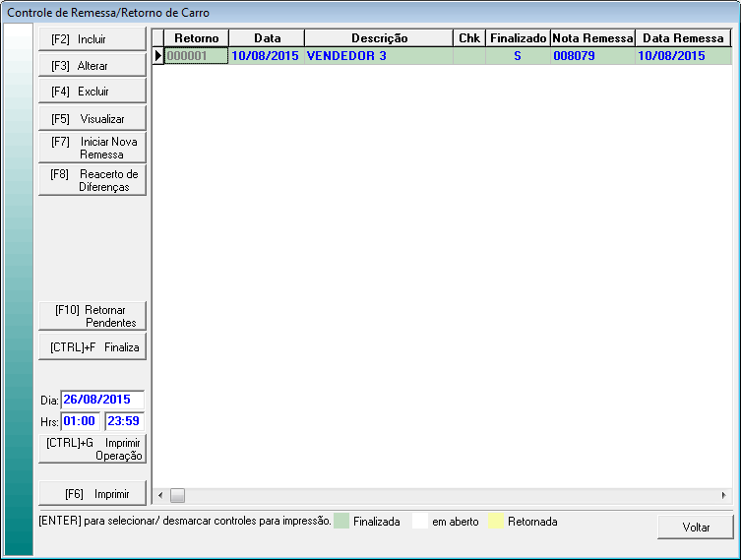Click the green Finalizada legend swatch
The height and width of the screenshot is (560, 741).
click(341, 521)
